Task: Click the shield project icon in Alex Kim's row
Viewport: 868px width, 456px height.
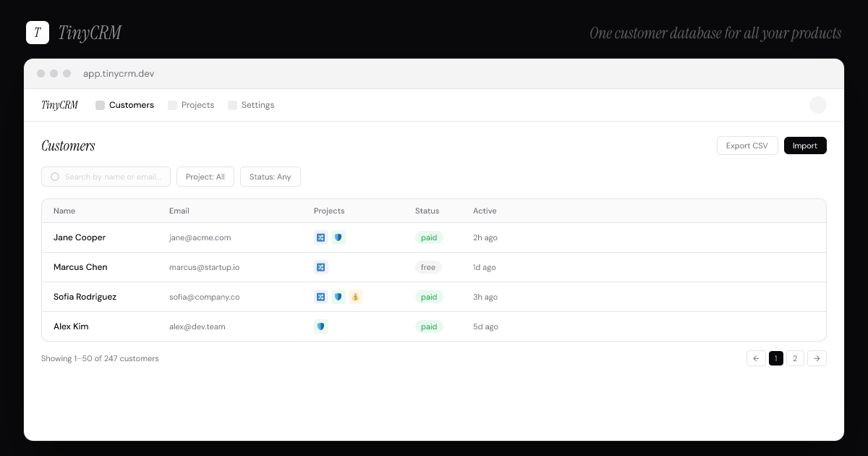Action: tap(321, 326)
